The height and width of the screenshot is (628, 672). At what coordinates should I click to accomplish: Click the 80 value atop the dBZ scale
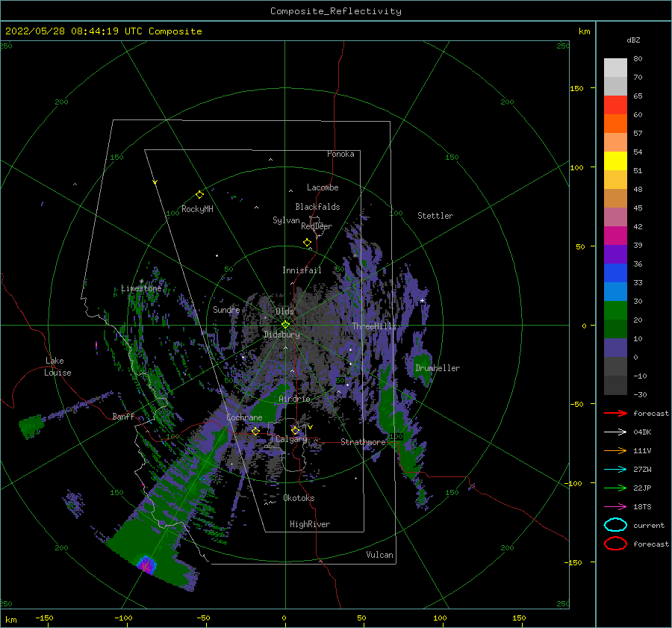638,58
